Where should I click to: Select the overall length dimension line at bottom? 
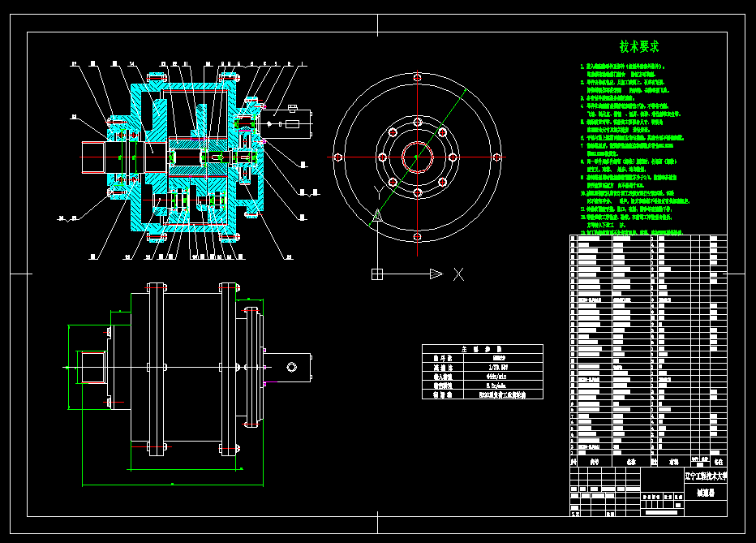pyautogui.click(x=173, y=485)
